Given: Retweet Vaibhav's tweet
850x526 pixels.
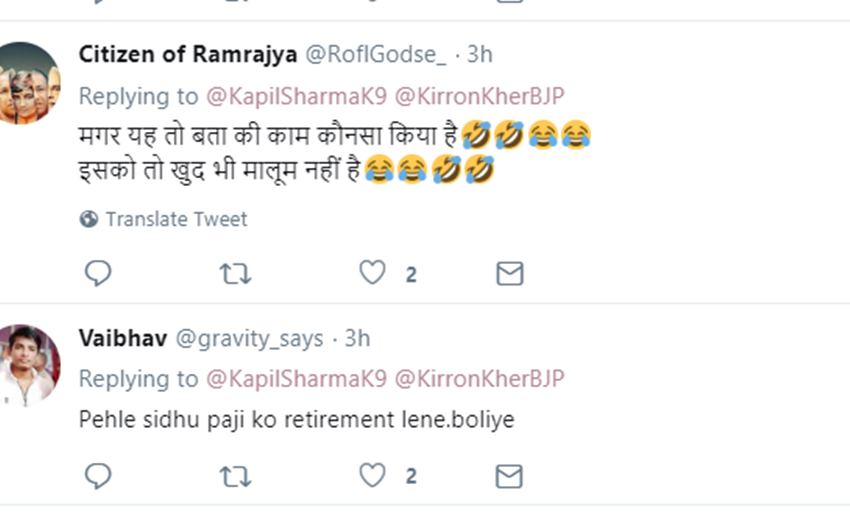Looking at the screenshot, I should point(235,476).
